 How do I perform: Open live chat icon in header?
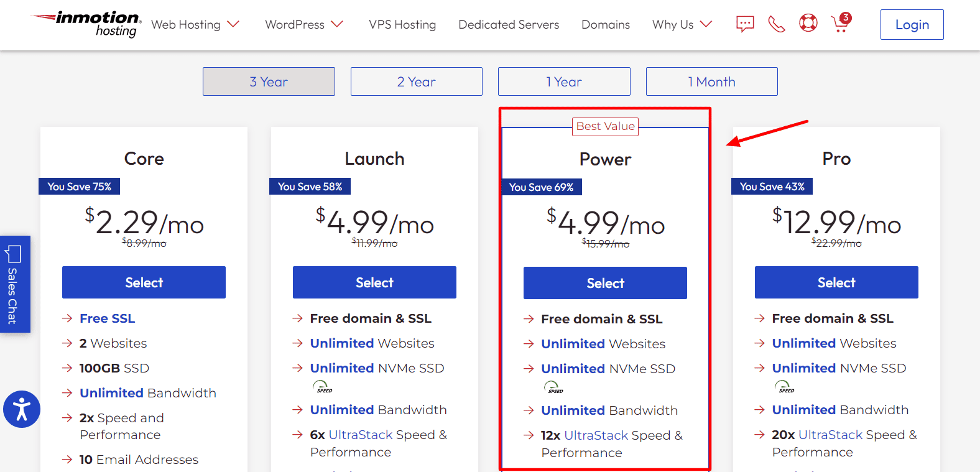point(745,24)
